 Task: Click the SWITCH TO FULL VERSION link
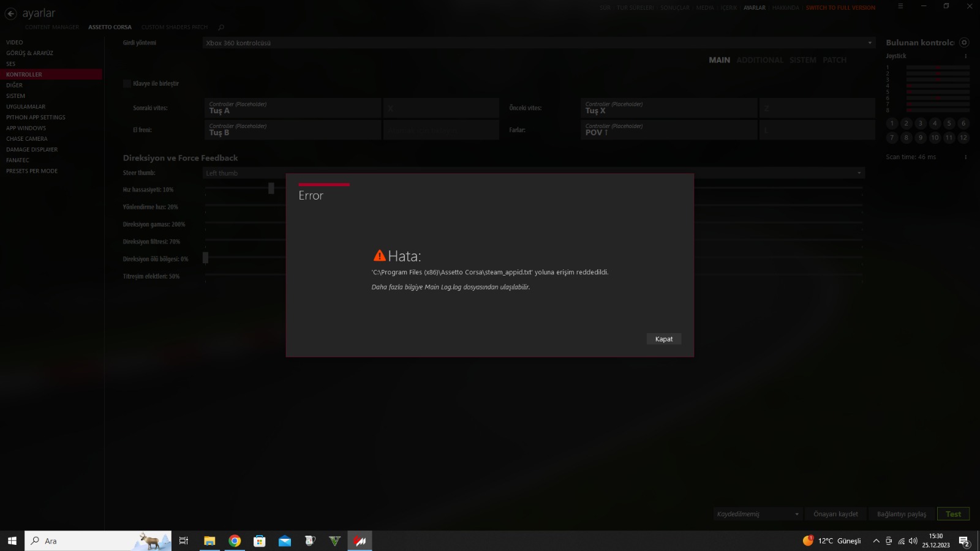840,8
